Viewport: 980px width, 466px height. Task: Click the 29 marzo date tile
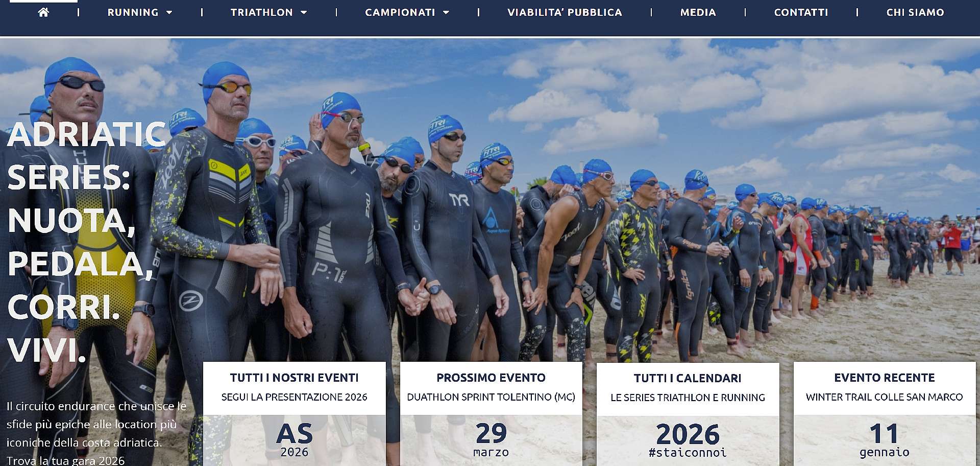tap(491, 440)
